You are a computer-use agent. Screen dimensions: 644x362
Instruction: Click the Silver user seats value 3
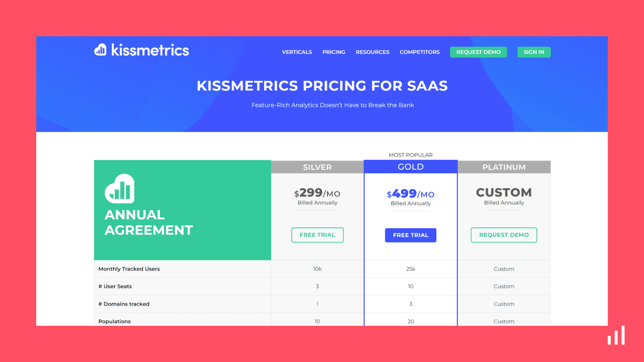click(x=317, y=286)
